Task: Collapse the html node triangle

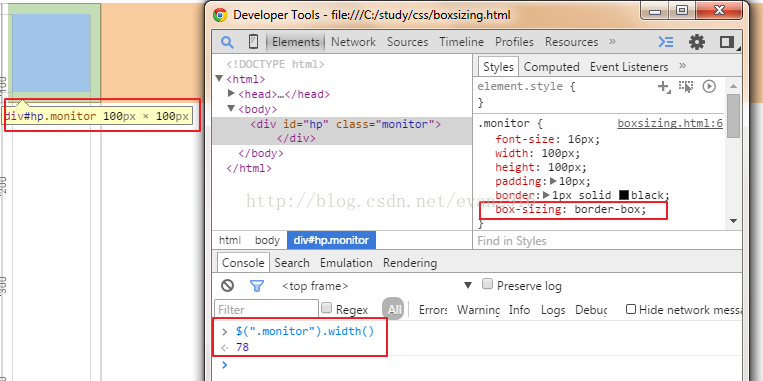Action: [218, 78]
